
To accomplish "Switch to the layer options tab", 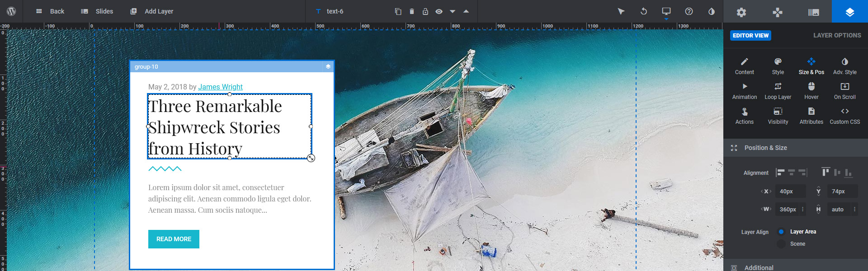I will (x=850, y=12).
